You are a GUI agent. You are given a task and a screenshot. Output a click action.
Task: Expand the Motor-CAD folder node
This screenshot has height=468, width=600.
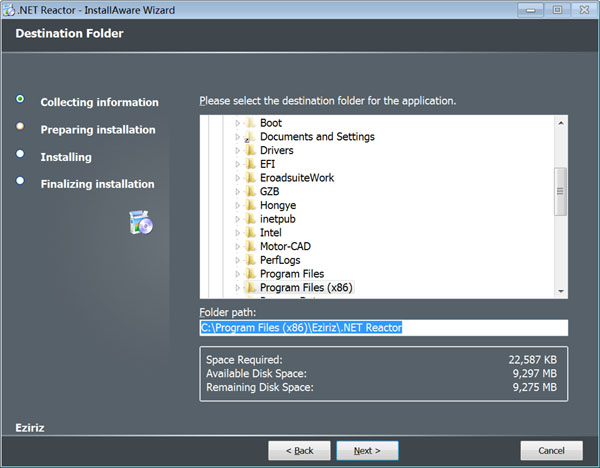coord(237,247)
